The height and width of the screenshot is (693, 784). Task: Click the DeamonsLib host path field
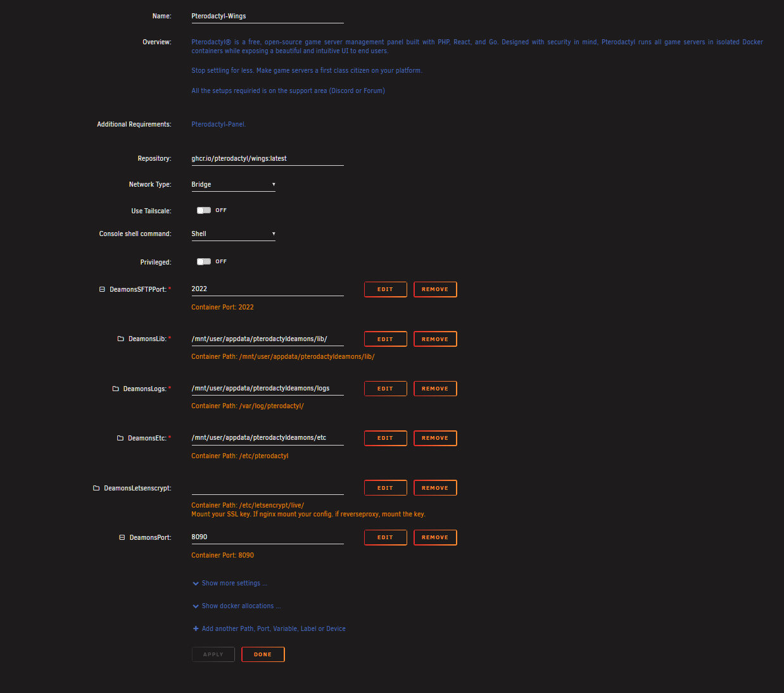[267, 339]
